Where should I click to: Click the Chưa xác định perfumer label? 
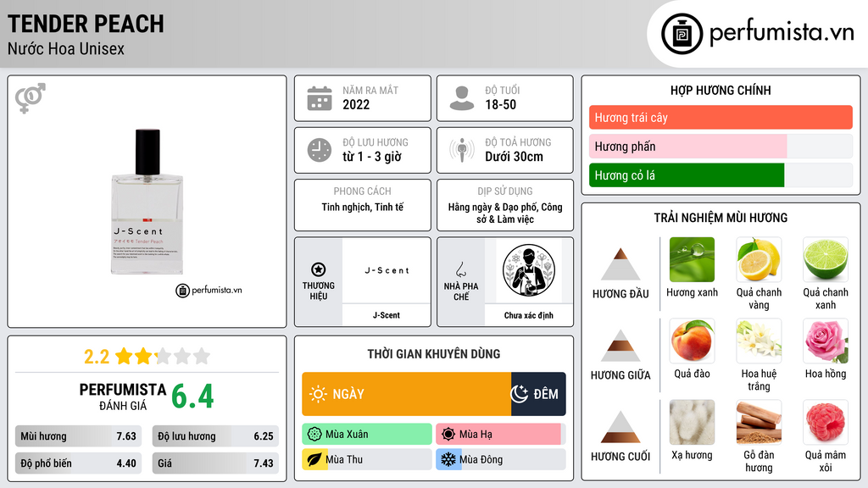(529, 315)
